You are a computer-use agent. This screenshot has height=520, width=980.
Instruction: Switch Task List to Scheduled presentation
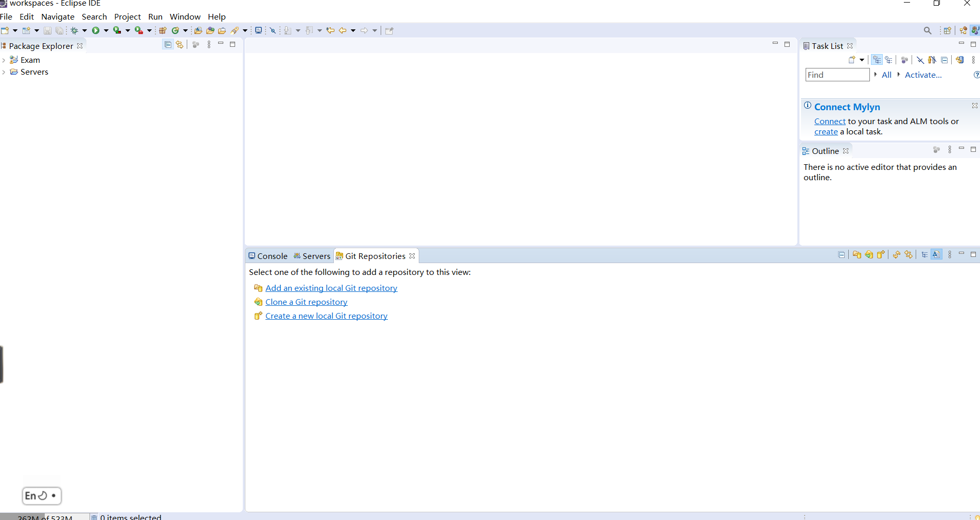tap(888, 60)
